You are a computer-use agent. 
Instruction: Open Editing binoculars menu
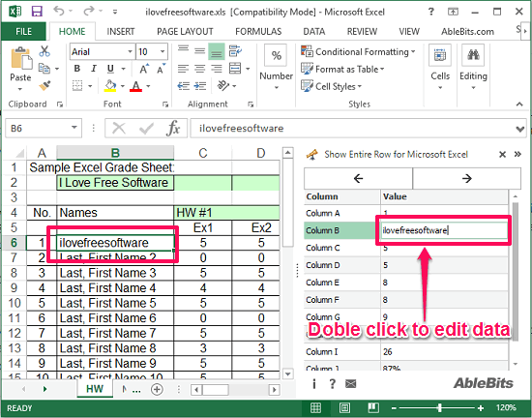[x=473, y=67]
